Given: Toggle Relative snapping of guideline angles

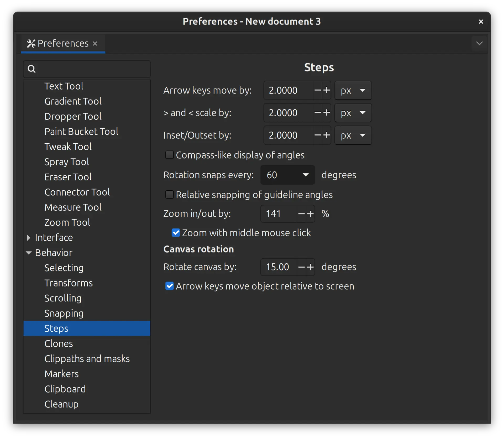Looking at the screenshot, I should tap(170, 195).
